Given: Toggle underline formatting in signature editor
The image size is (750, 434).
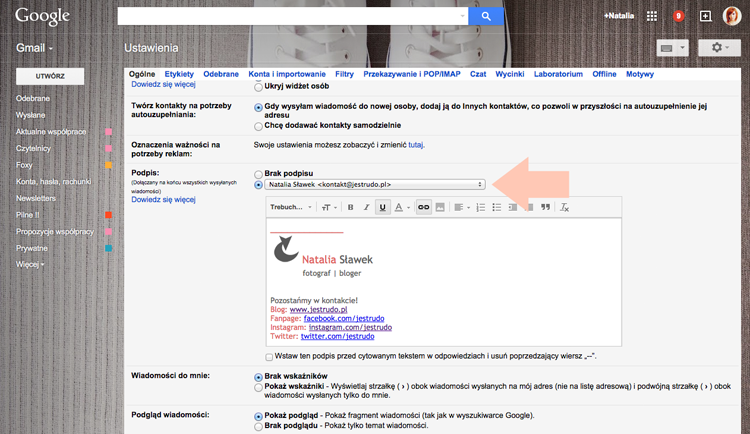Looking at the screenshot, I should pos(382,207).
